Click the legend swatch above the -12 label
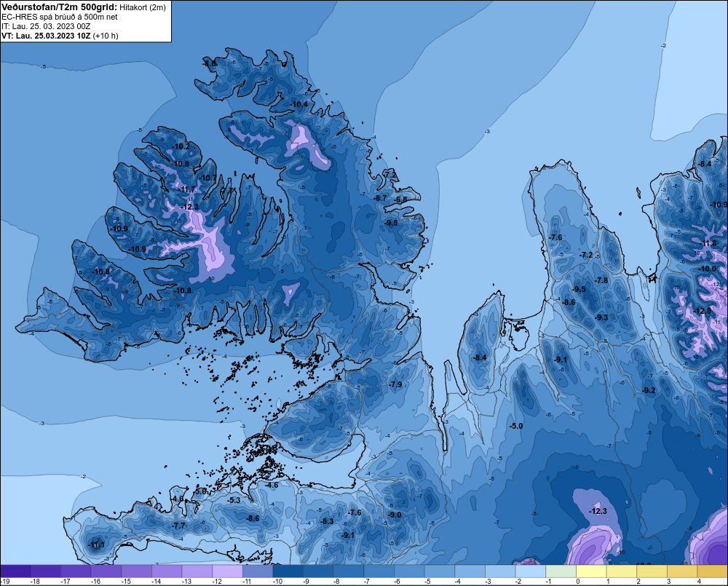 227,571
